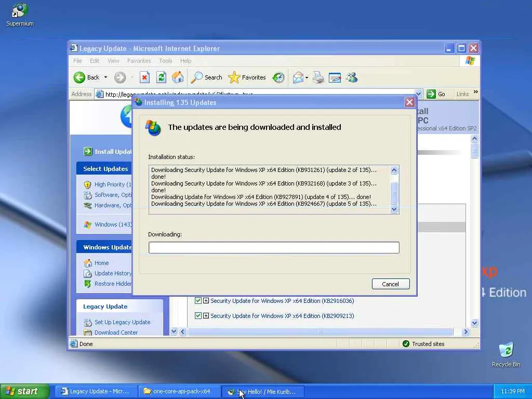Close the Installing 135 Updates dialog
This screenshot has width=532, height=399.
[409, 102]
